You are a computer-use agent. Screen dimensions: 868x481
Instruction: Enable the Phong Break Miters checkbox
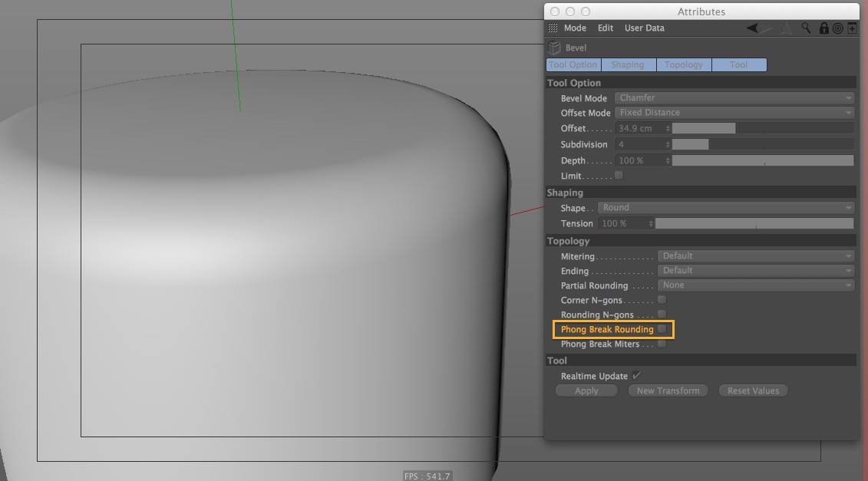662,344
